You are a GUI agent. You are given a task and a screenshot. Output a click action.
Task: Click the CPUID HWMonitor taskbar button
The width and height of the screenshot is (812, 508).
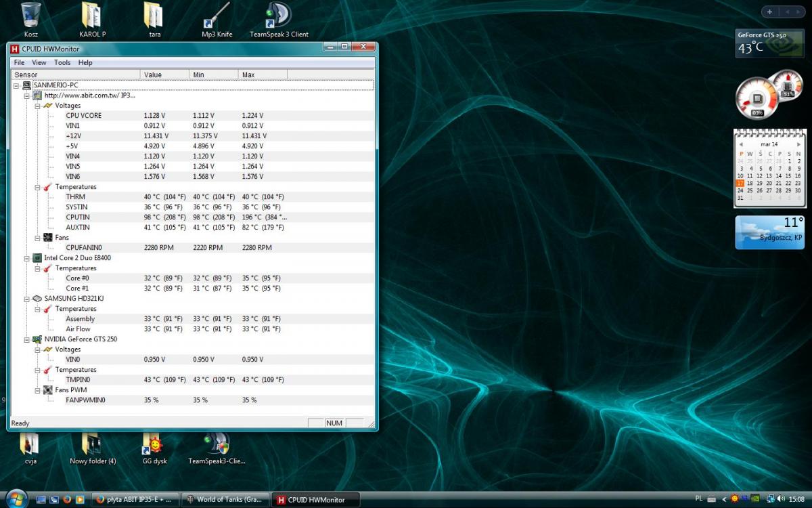point(315,500)
